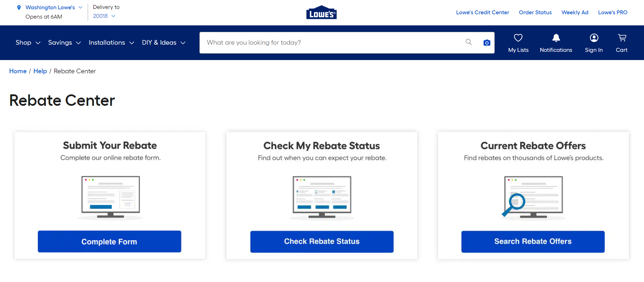
Task: Click Search Rebate Offers button
Action: [x=533, y=242]
